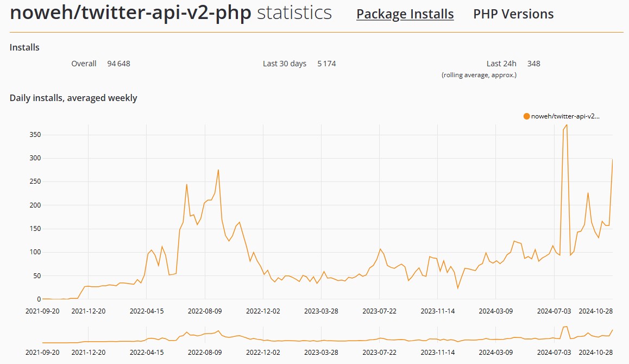Click the 250 y-axis label
Viewport: 629px width, 364px height.
[x=35, y=181]
